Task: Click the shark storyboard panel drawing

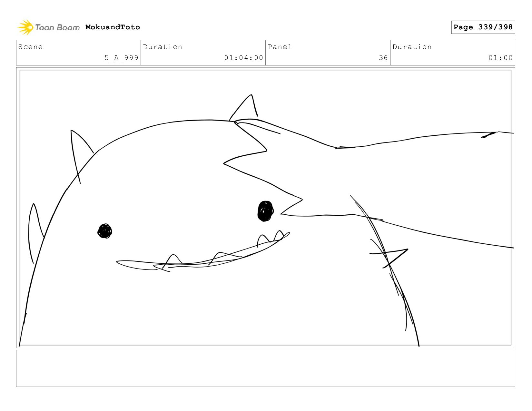Action: coord(266,208)
